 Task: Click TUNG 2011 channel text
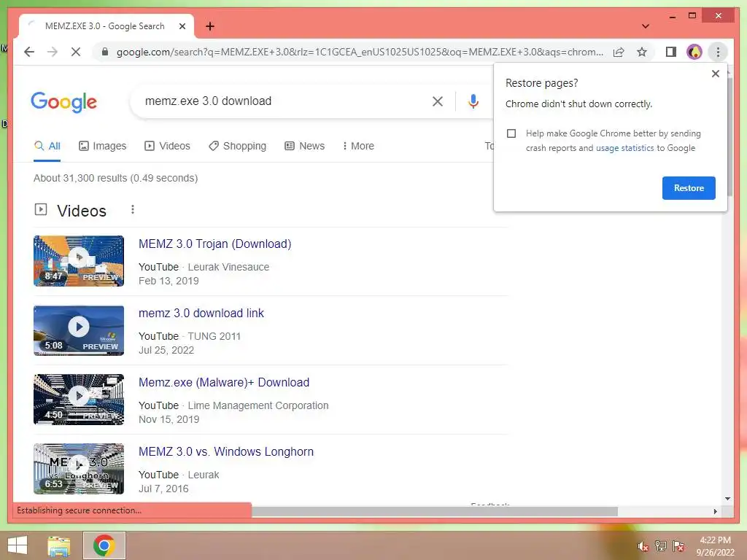point(214,336)
